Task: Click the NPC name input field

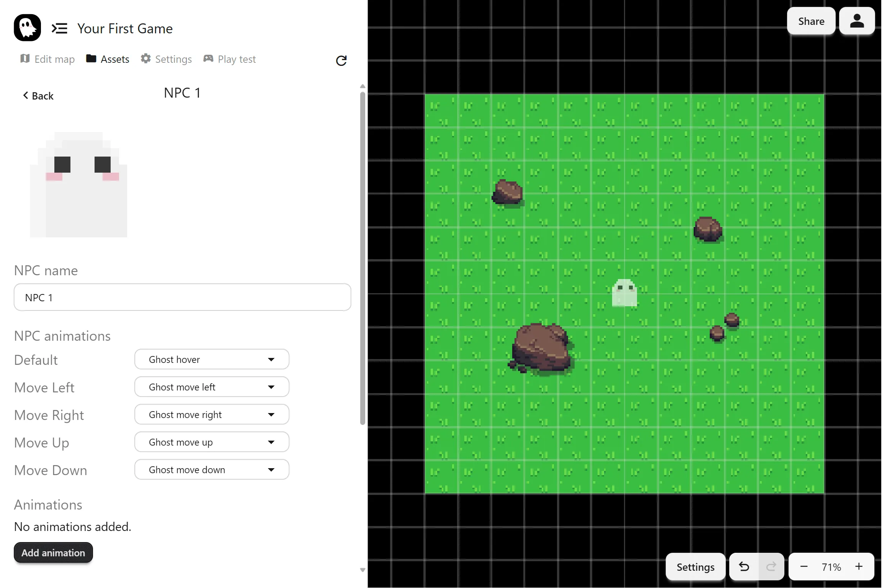Action: point(182,297)
